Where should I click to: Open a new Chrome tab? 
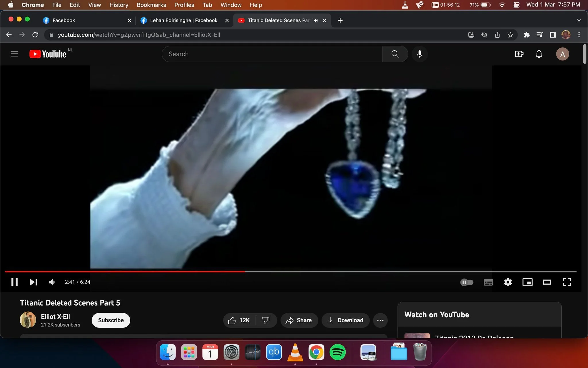pos(340,20)
